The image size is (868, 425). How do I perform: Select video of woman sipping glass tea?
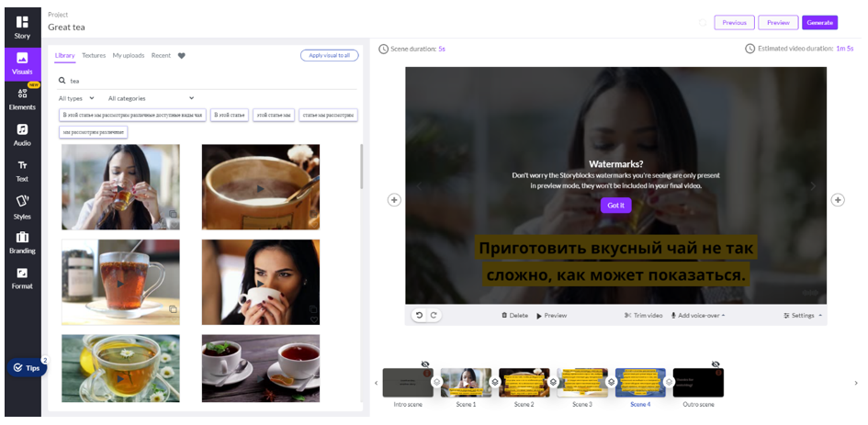pyautogui.click(x=120, y=187)
